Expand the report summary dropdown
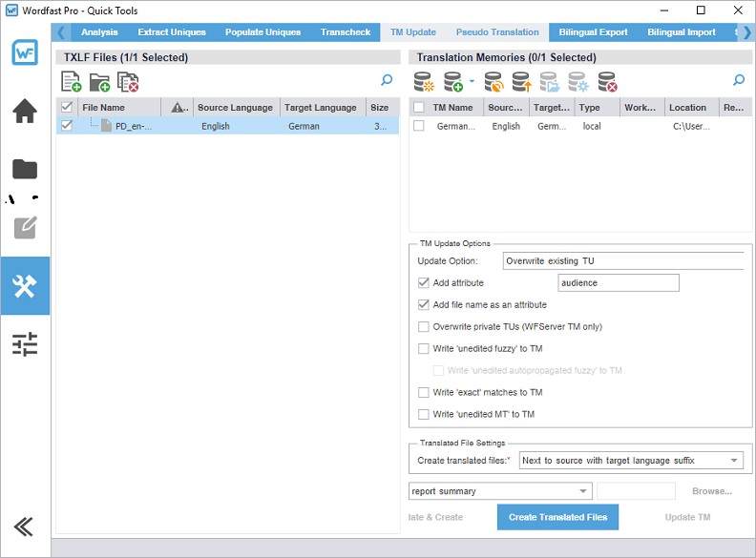Viewport: 756px width, 558px height. tap(582, 491)
